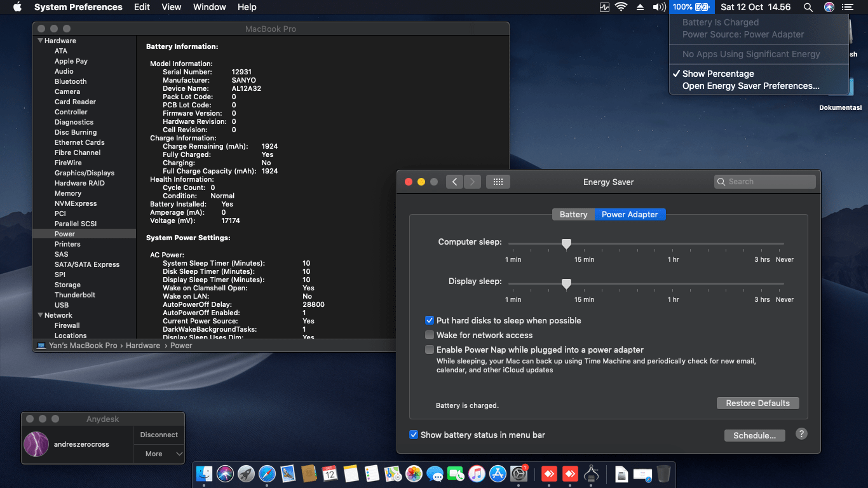Image resolution: width=868 pixels, height=488 pixels.
Task: Collapse the Hardware tree section
Action: coord(41,41)
